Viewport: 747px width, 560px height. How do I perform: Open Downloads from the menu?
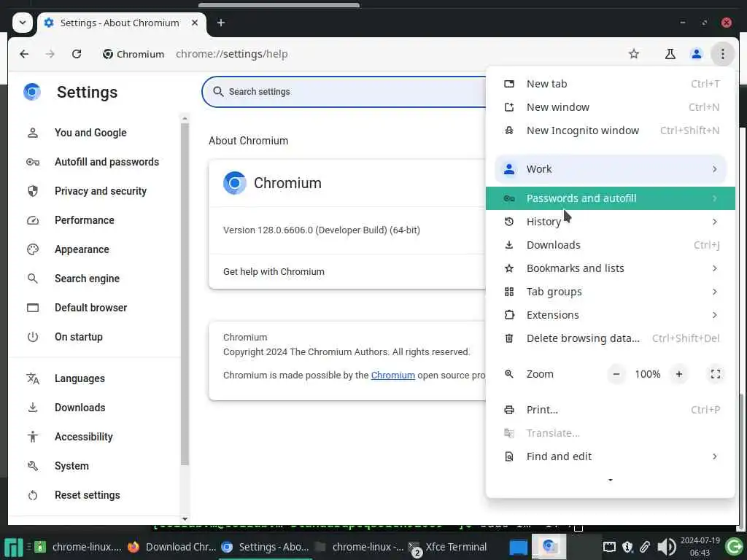coord(611,245)
